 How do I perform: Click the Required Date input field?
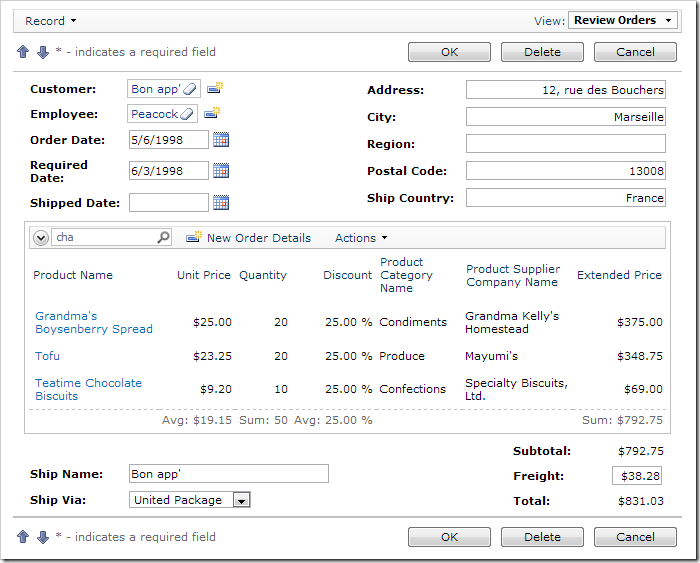169,171
